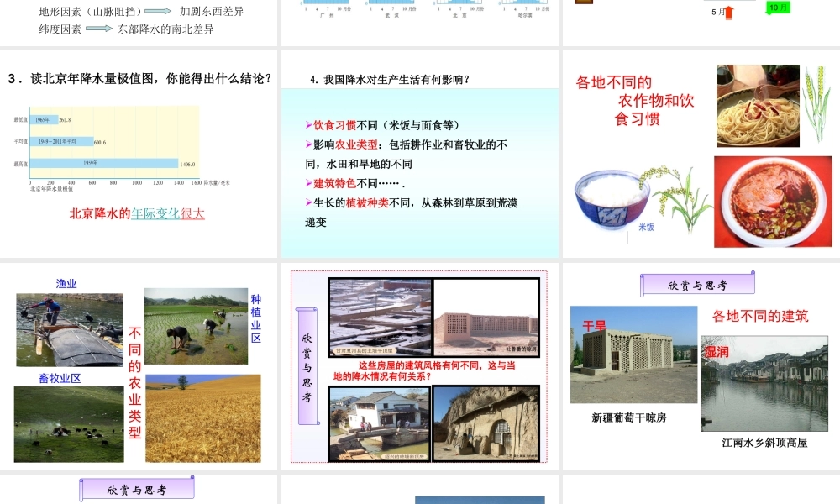Click the vertical 欣赏与思考 scroll banner
This screenshot has width=840, height=504.
pyautogui.click(x=307, y=367)
